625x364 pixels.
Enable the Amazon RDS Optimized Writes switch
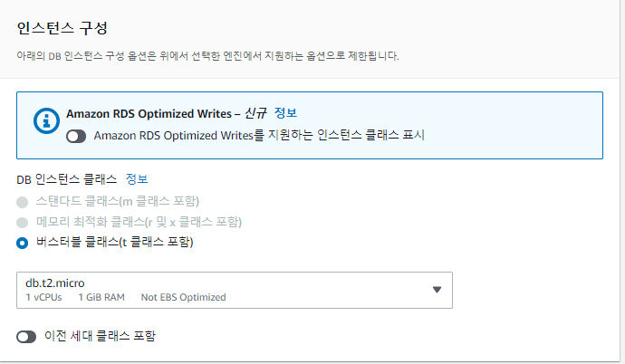[76, 136]
